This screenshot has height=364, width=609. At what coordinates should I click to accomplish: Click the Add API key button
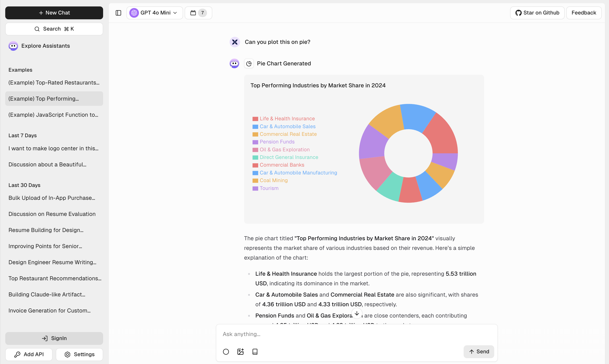29,354
